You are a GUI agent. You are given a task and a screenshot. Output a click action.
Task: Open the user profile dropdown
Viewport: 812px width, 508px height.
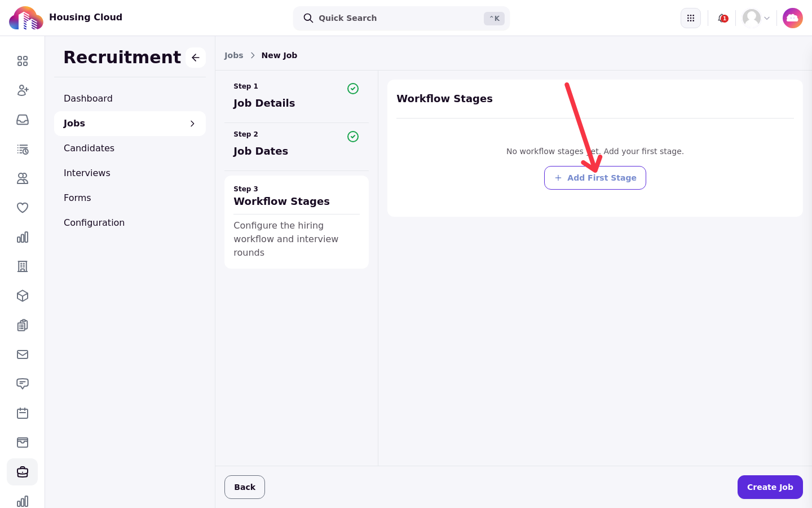(x=756, y=18)
